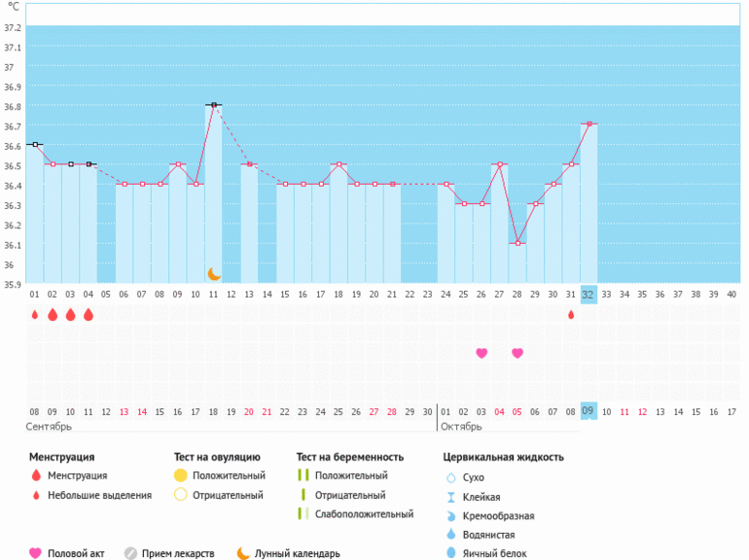
Task: Click the empty circle negative ovulation test icon
Action: tap(180, 495)
